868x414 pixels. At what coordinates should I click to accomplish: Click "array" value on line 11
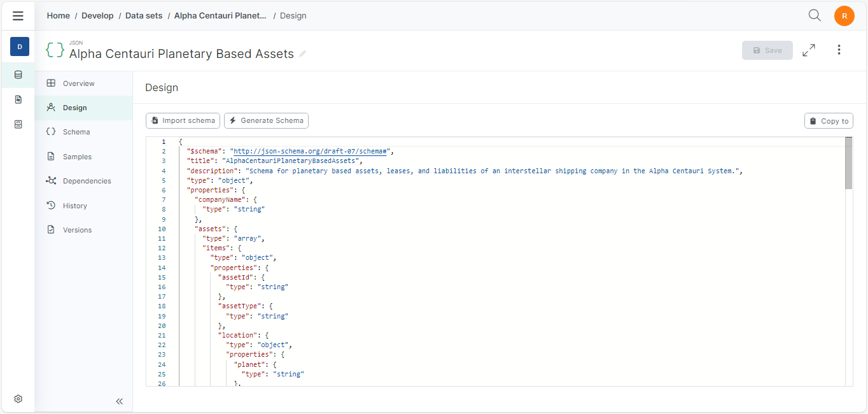(247, 239)
